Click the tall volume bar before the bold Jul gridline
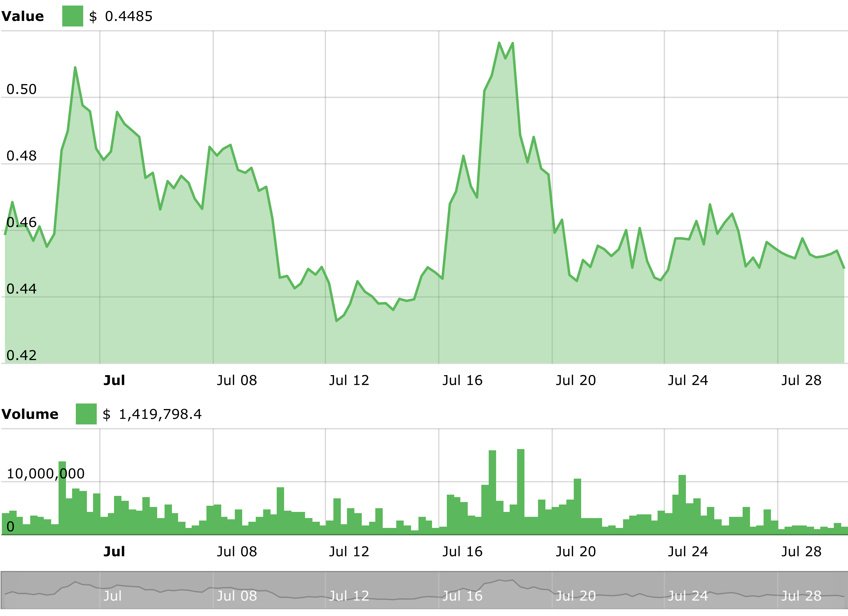 [62, 498]
